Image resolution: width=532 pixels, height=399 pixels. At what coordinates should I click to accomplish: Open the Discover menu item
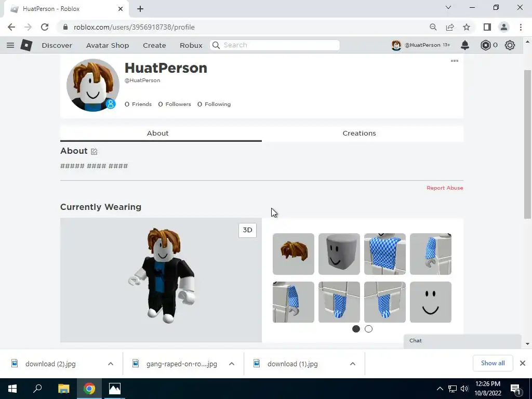[x=57, y=46]
